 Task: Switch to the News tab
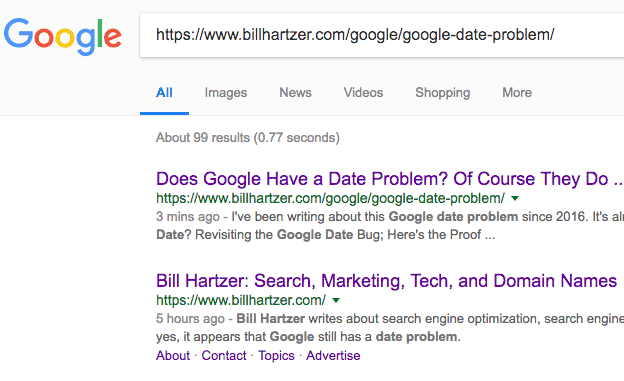coord(295,92)
